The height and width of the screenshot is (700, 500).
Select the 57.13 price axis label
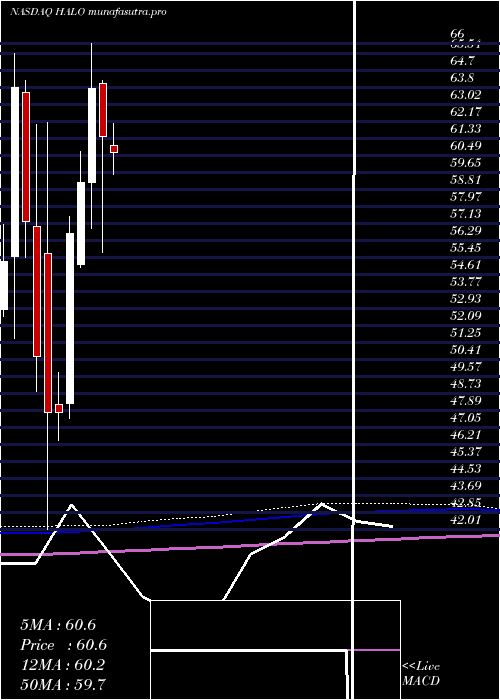click(466, 213)
